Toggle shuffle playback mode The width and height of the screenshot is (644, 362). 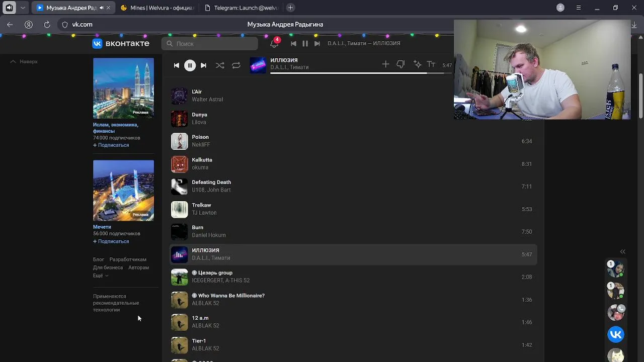[220, 65]
